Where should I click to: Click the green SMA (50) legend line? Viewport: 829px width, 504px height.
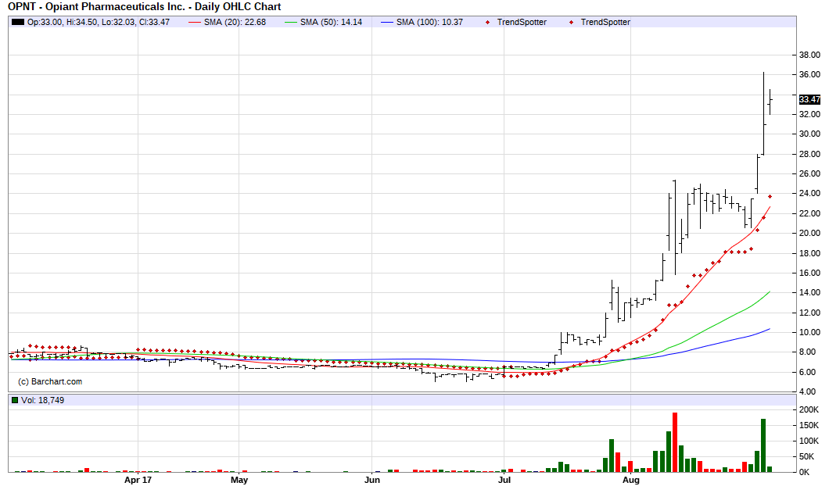(291, 22)
